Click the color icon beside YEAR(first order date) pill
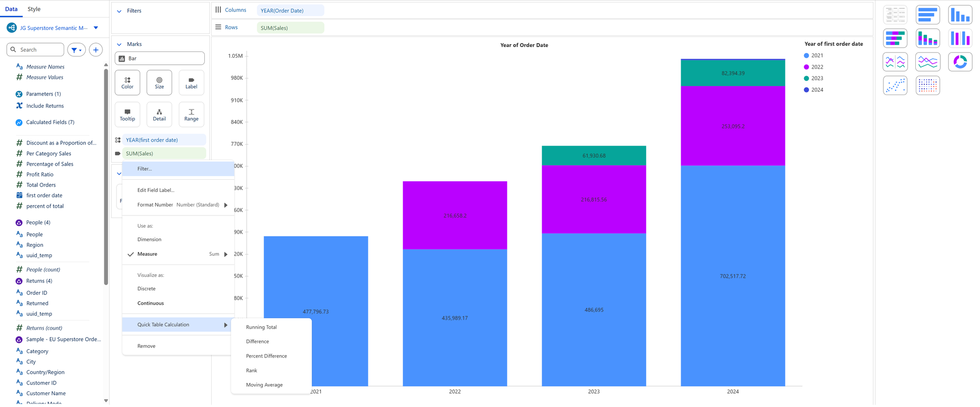Viewport: 980px width, 407px height. 118,140
